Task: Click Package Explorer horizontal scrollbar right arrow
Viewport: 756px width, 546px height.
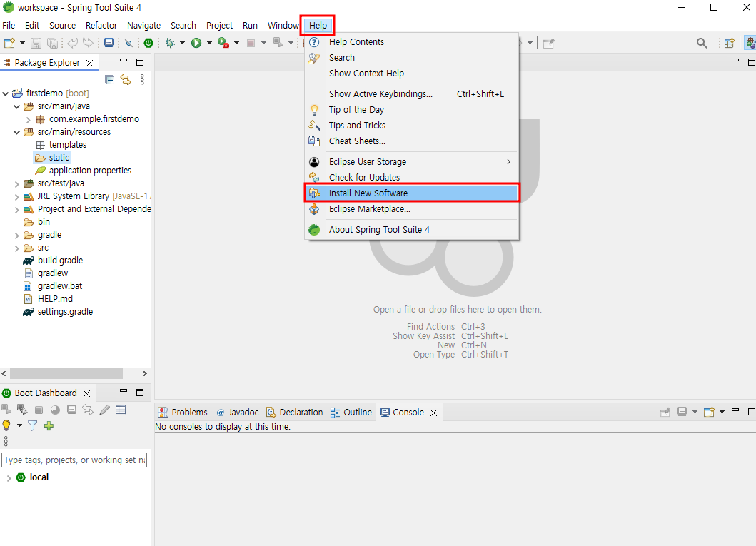Action: (x=145, y=374)
